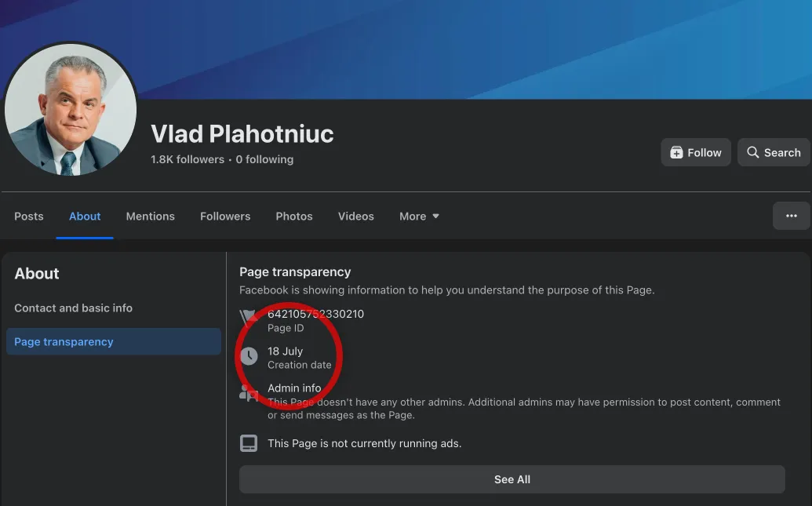Click the Follow button icon
Viewport: 812px width, 506px height.
pos(676,152)
